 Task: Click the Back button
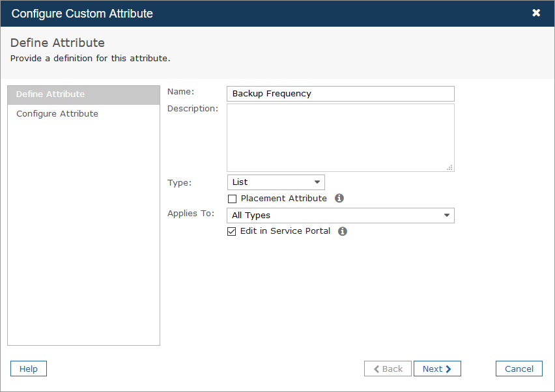(x=388, y=369)
